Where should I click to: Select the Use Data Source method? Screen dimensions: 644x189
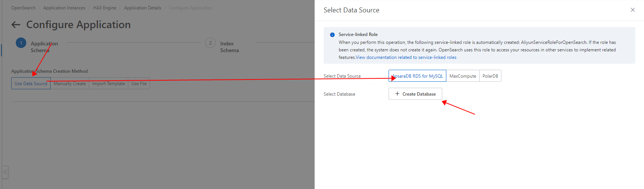click(31, 84)
